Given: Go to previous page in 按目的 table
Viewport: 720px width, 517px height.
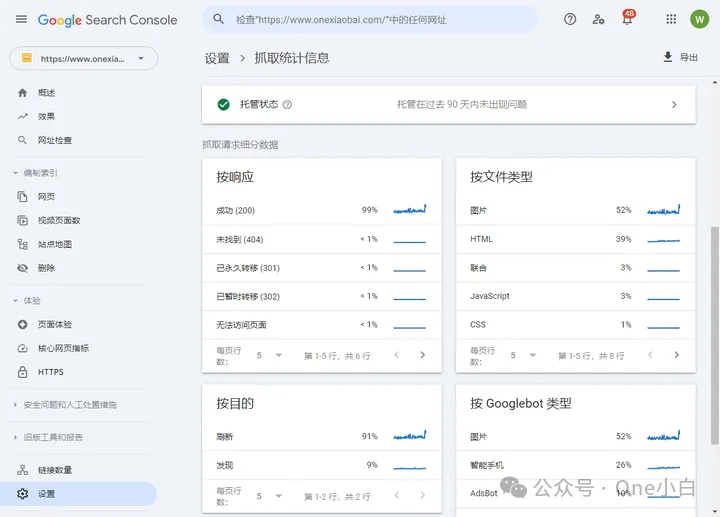Looking at the screenshot, I should click(397, 495).
